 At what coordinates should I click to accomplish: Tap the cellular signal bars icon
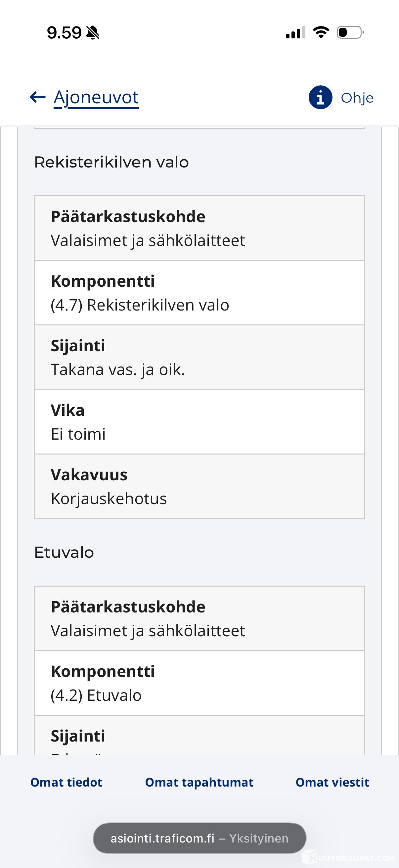[296, 32]
